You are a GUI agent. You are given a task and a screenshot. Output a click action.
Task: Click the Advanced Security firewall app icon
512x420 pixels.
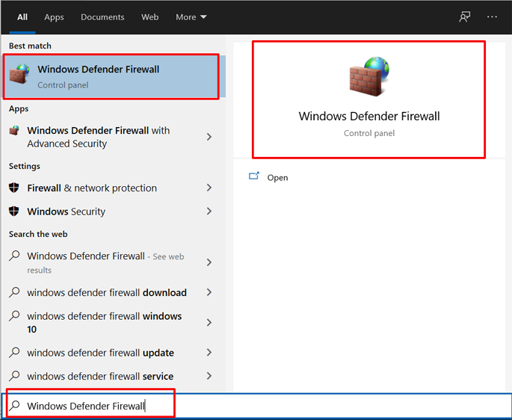[x=14, y=131]
